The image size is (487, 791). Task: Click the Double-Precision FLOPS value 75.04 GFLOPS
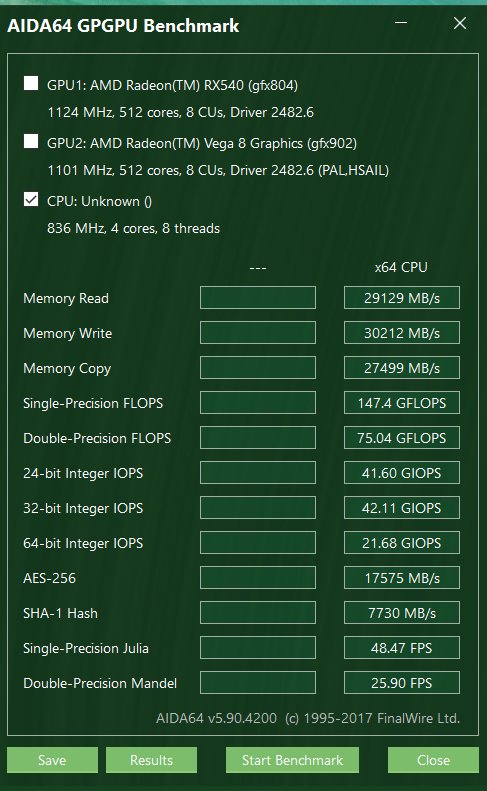pos(402,438)
